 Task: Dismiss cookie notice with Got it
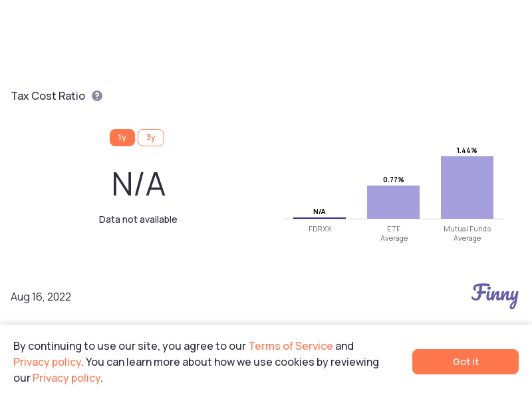[465, 362]
